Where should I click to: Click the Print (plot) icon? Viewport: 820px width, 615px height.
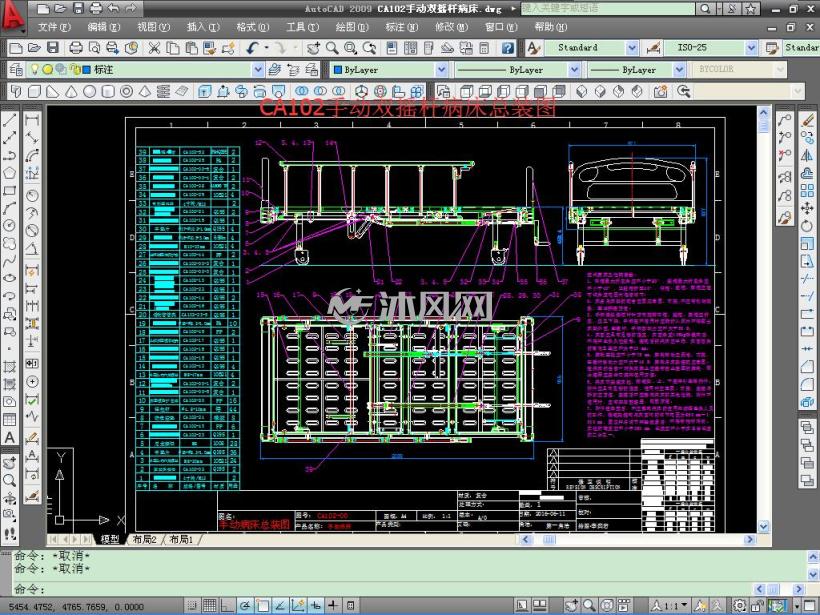76,48
